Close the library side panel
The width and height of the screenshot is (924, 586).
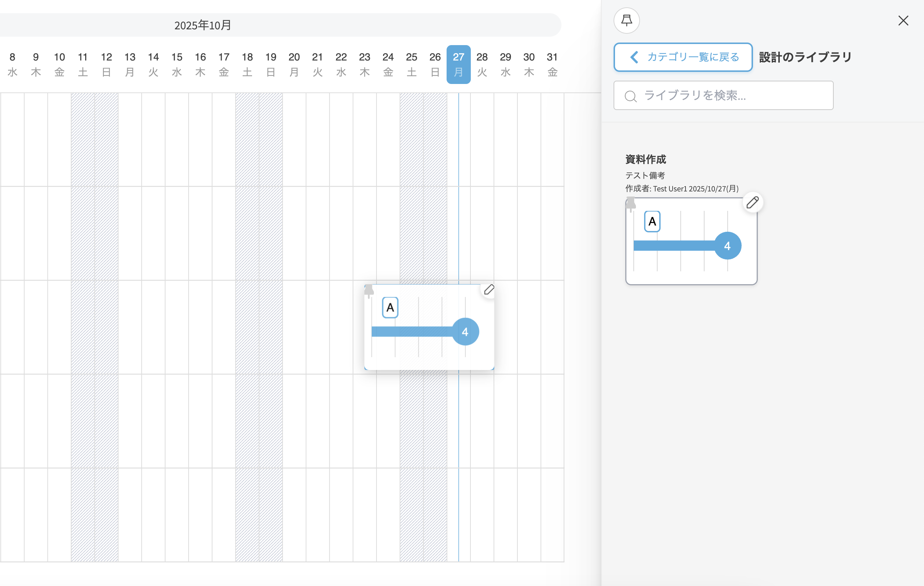click(903, 21)
